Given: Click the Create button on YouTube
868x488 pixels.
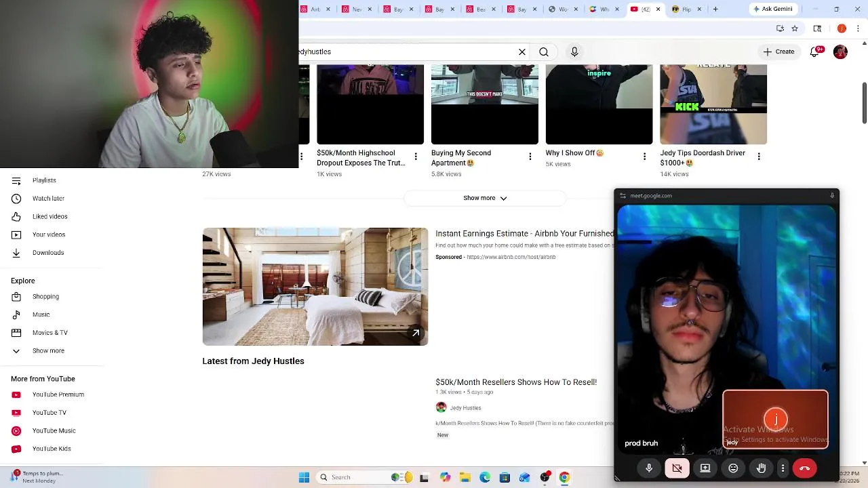Looking at the screenshot, I should (x=778, y=52).
